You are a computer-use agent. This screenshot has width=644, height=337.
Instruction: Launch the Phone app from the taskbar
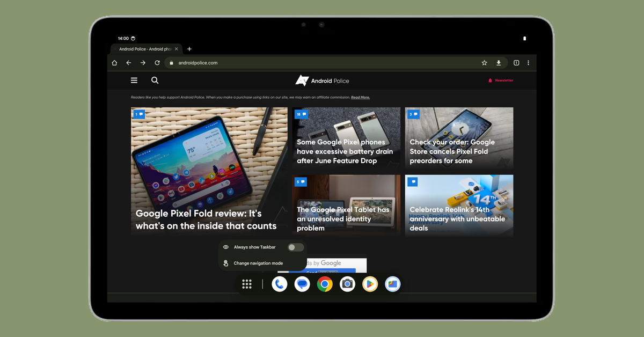[279, 284]
